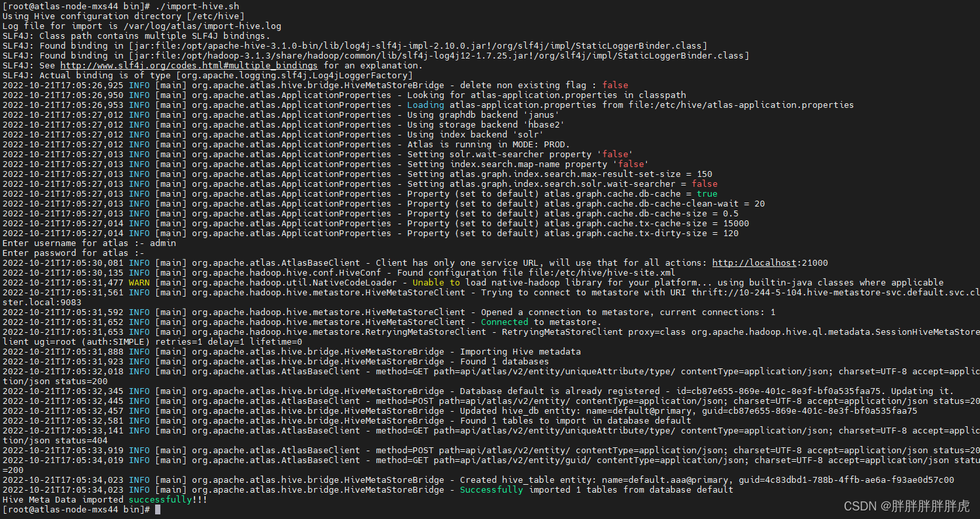Viewport: 980px width, 519px height.
Task: Click the 'file:/etc/hive/atlas-application.properties' path
Action: [x=741, y=105]
